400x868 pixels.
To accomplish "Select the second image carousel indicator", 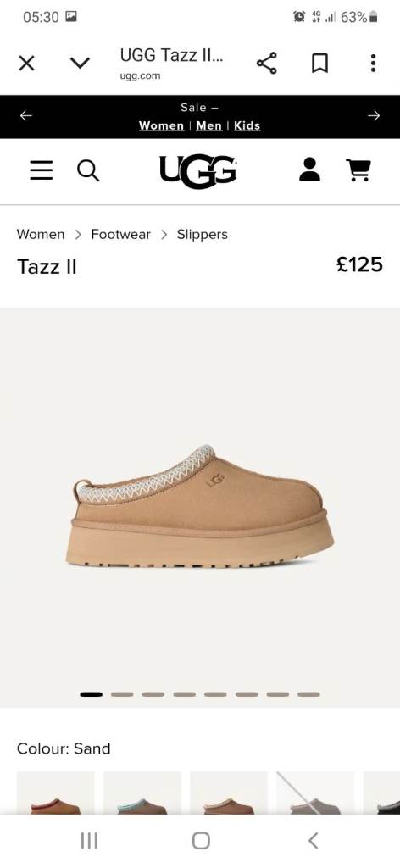I will coord(122,694).
